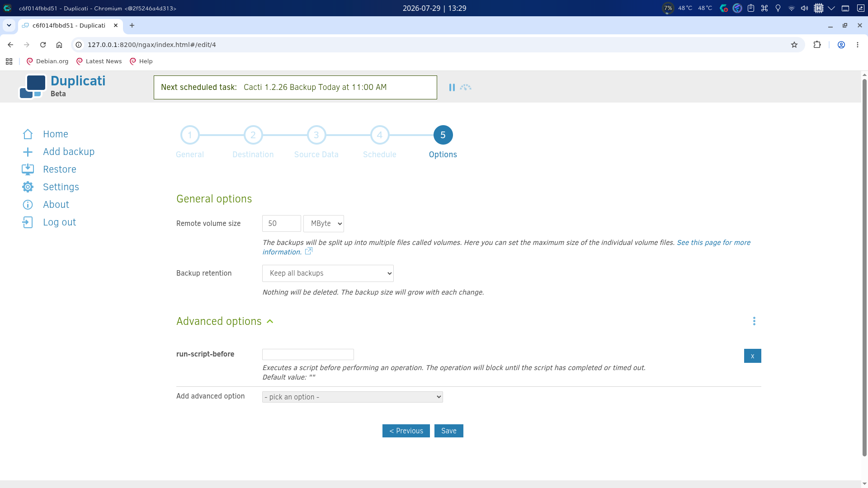Open the advanced options three-dot menu
Image resolution: width=868 pixels, height=488 pixels.
[x=754, y=321]
